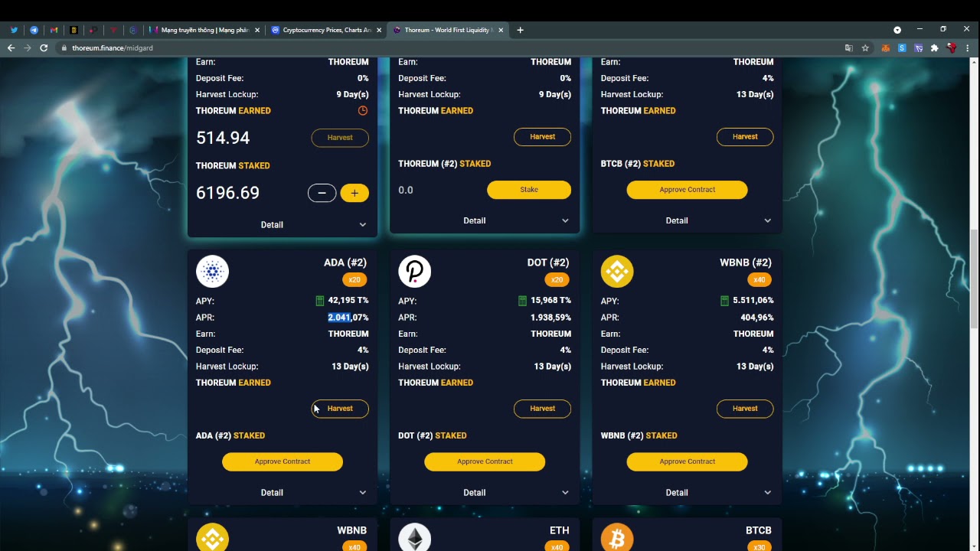Approve Contract for WBNB (#2)
The width and height of the screenshot is (980, 551).
688,461
